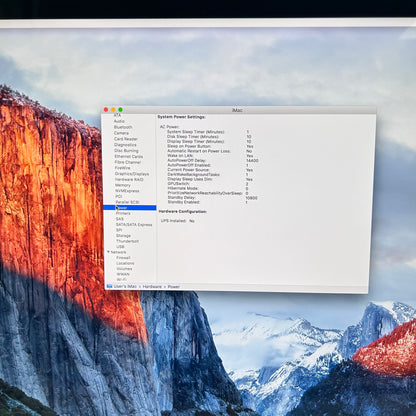This screenshot has height=416, width=416.
Task: Click the 14400 delay value
Action: click(252, 160)
